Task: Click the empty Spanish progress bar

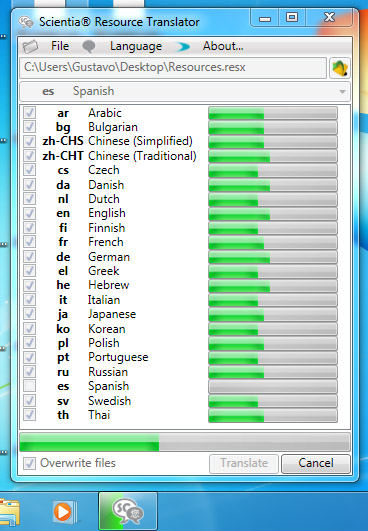Action: tap(273, 386)
